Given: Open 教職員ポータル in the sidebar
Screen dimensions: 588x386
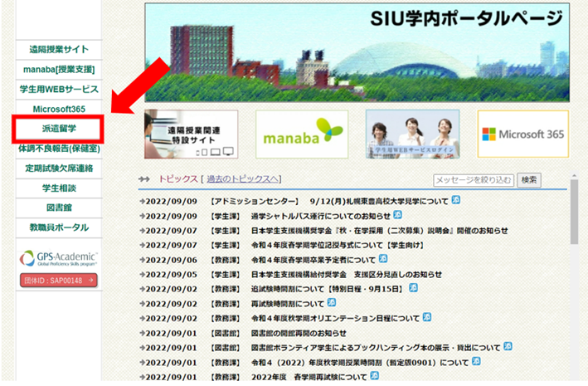Looking at the screenshot, I should [x=59, y=227].
